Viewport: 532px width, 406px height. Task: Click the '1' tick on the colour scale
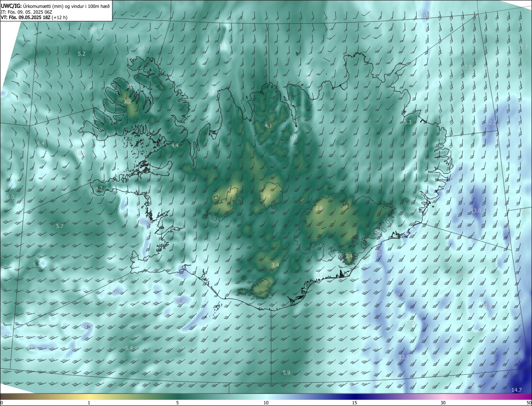(x=89, y=403)
